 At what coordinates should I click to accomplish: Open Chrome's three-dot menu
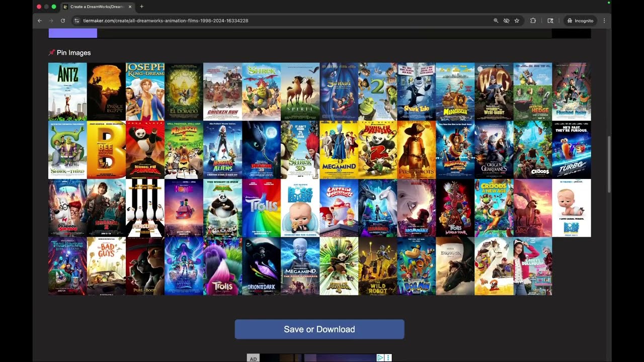604,21
